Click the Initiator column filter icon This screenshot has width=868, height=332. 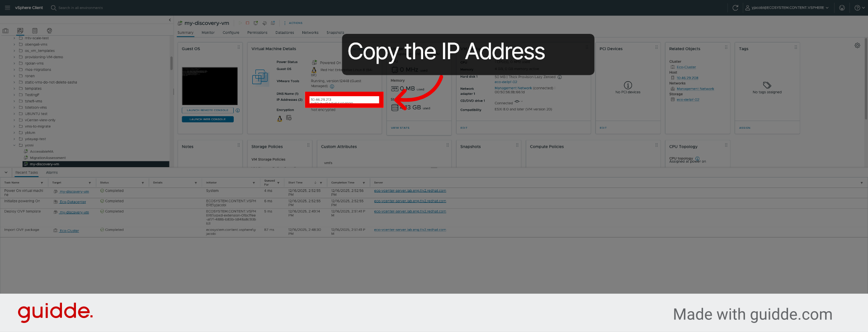click(254, 183)
